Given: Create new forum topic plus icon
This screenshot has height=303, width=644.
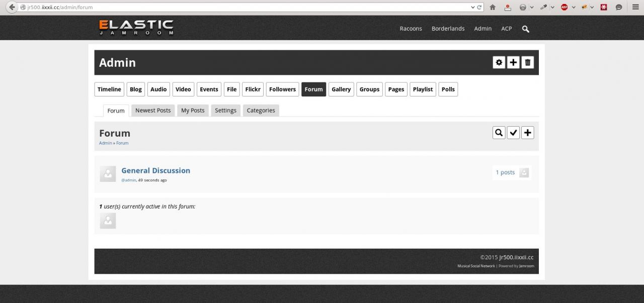Looking at the screenshot, I should (527, 133).
